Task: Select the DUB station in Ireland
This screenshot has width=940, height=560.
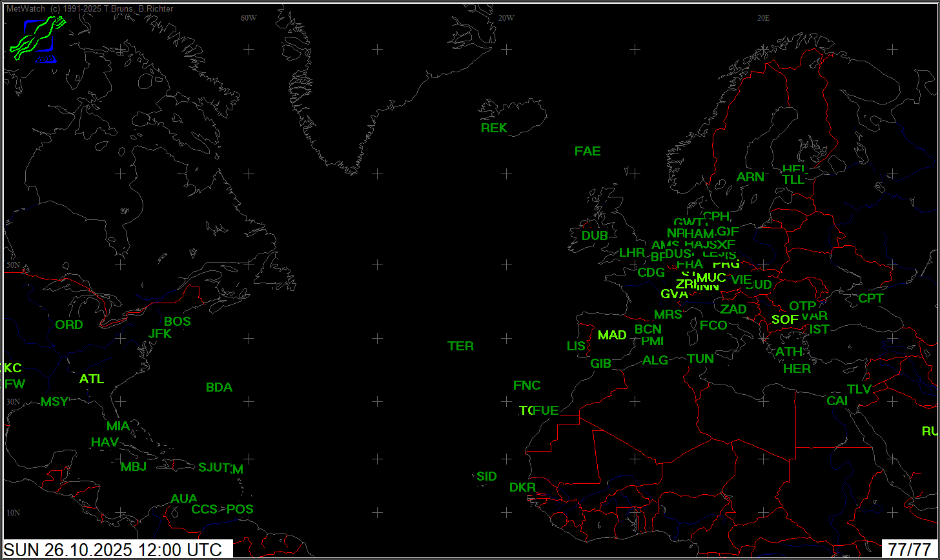Action: [595, 236]
